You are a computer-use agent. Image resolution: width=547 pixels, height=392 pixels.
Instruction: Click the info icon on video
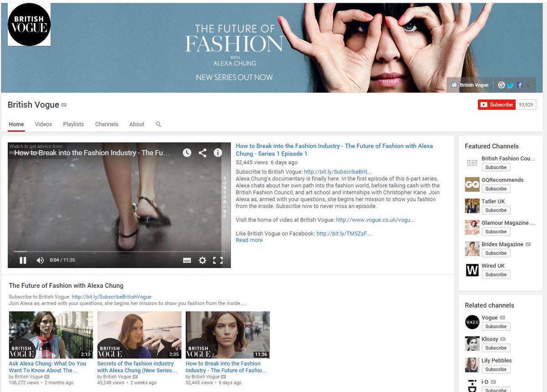218,153
